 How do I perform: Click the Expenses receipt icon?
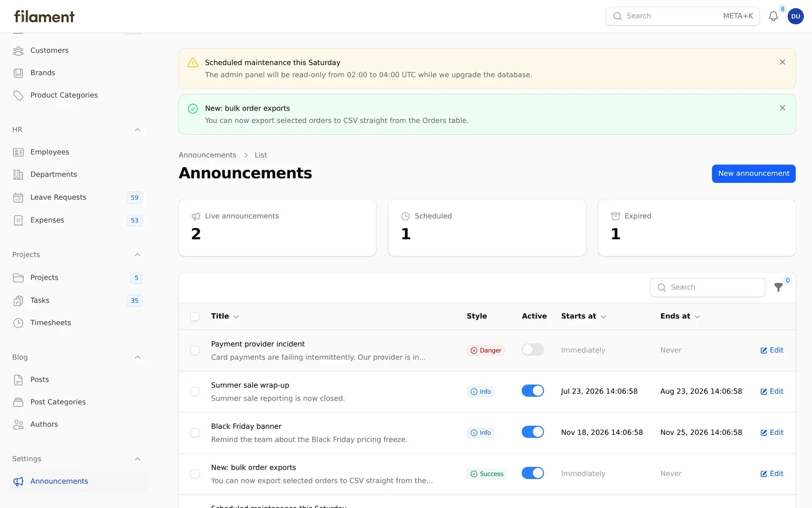(x=18, y=220)
